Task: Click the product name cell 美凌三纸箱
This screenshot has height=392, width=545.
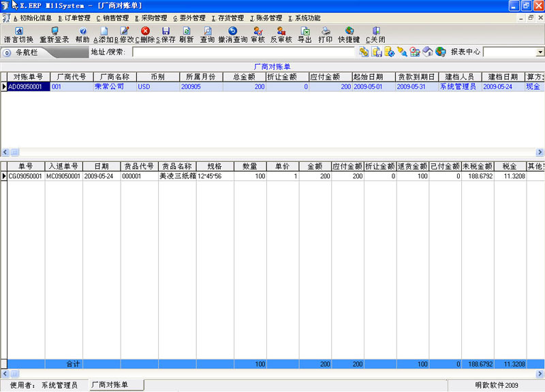Action: click(177, 176)
